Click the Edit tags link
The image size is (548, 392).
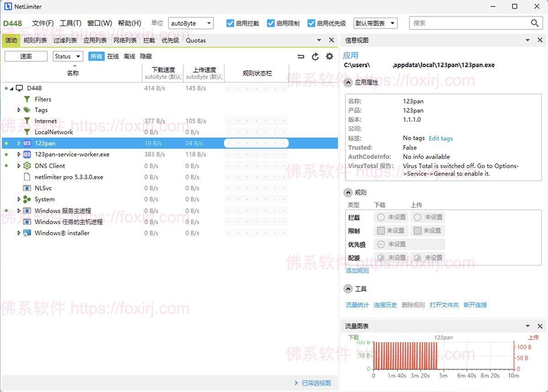pyautogui.click(x=440, y=138)
